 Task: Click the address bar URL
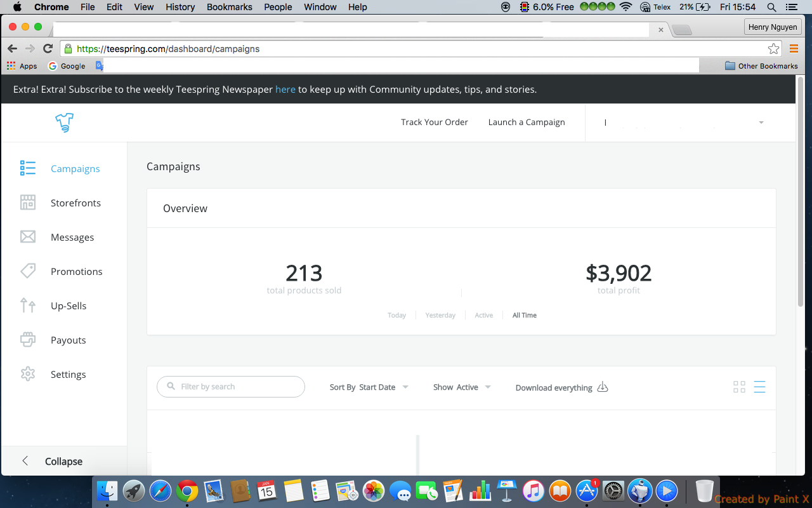click(168, 49)
